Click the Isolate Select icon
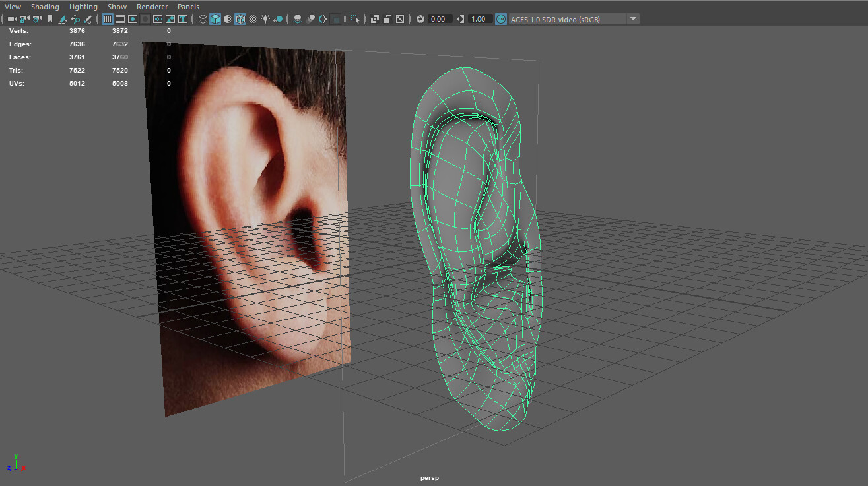The image size is (868, 486). (x=356, y=19)
